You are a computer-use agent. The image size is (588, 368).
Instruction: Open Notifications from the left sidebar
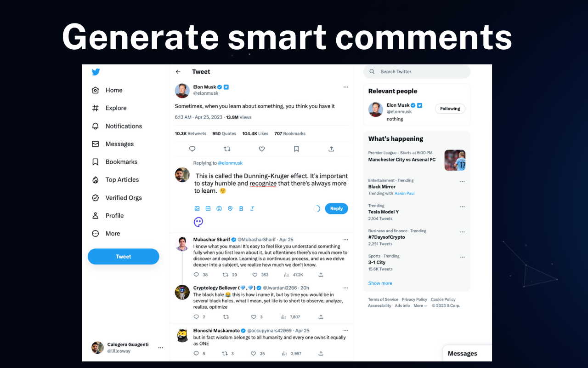tap(123, 126)
